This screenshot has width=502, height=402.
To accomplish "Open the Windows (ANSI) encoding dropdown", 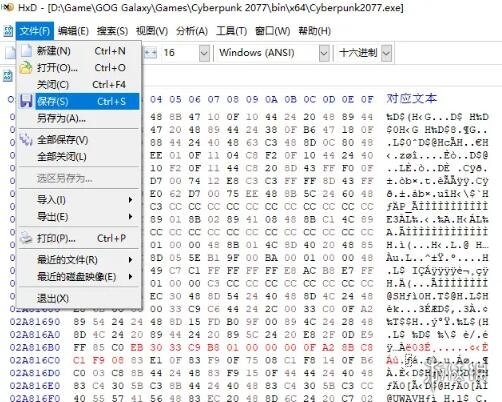I will click(x=324, y=53).
